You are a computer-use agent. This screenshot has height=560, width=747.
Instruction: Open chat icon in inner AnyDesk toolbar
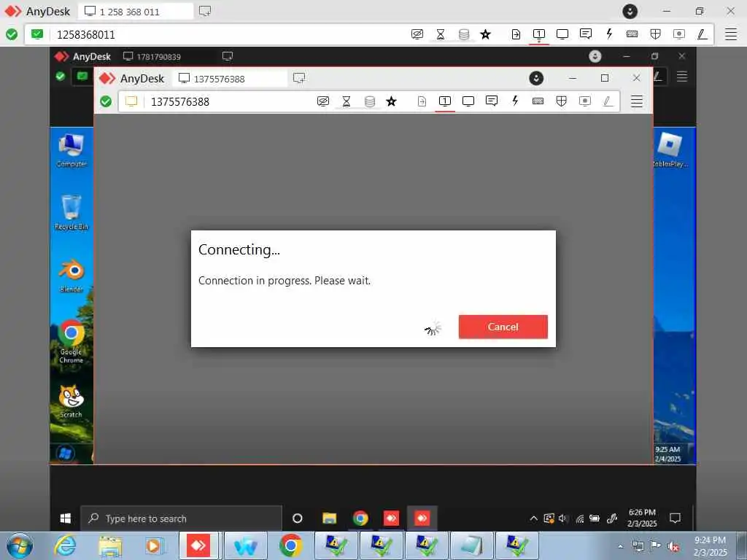click(492, 101)
